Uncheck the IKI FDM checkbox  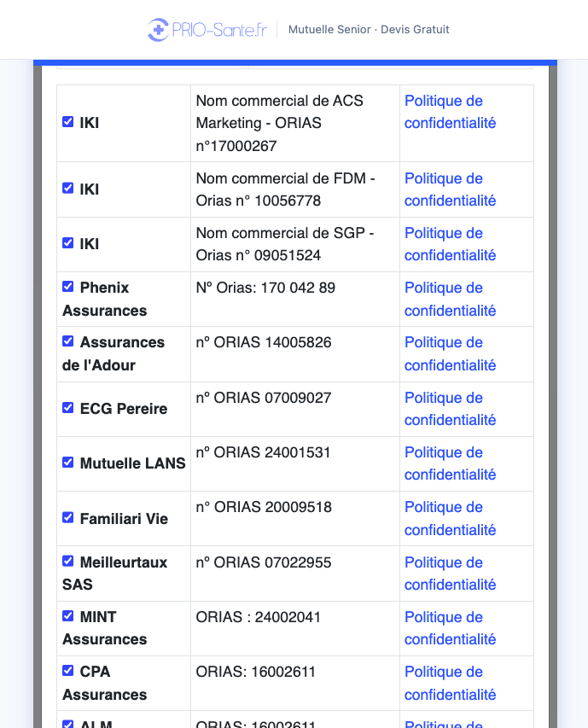67,188
